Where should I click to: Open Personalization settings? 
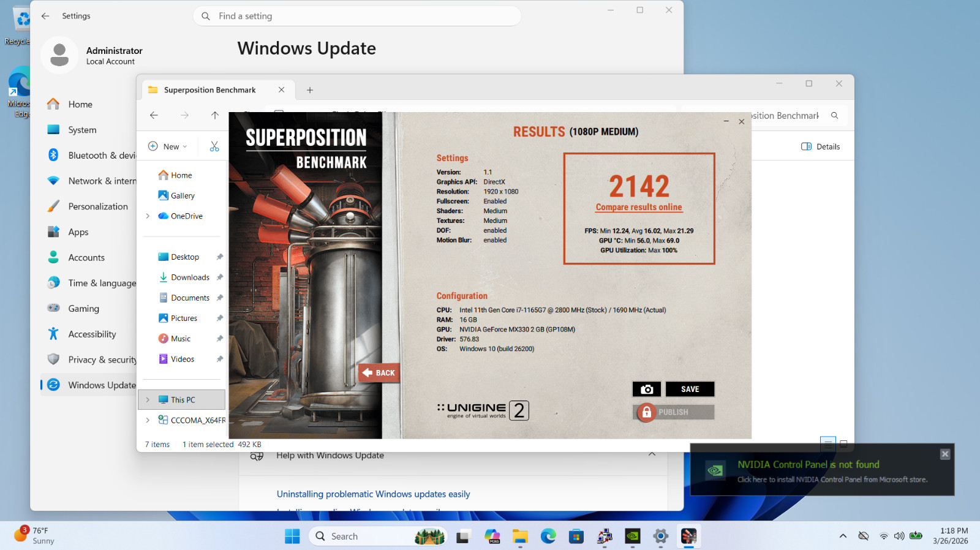(89, 206)
